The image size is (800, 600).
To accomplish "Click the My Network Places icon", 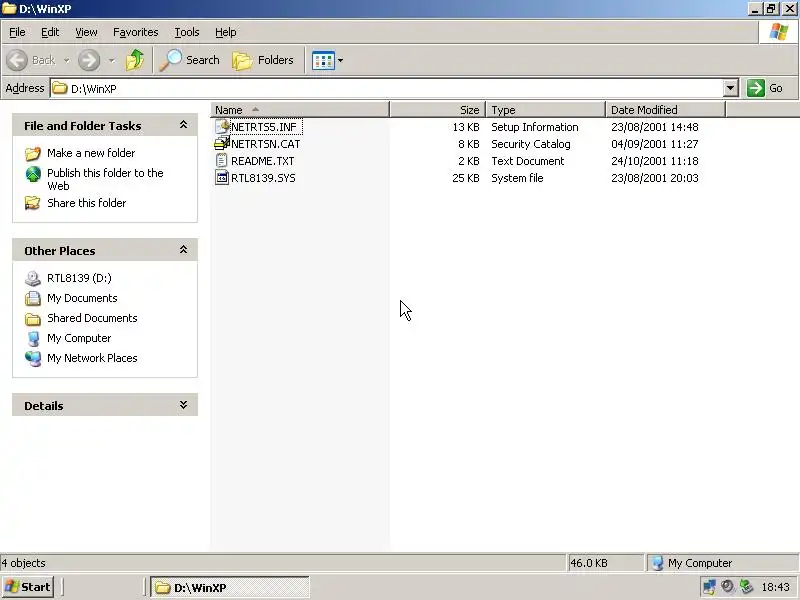I will pyautogui.click(x=33, y=358).
